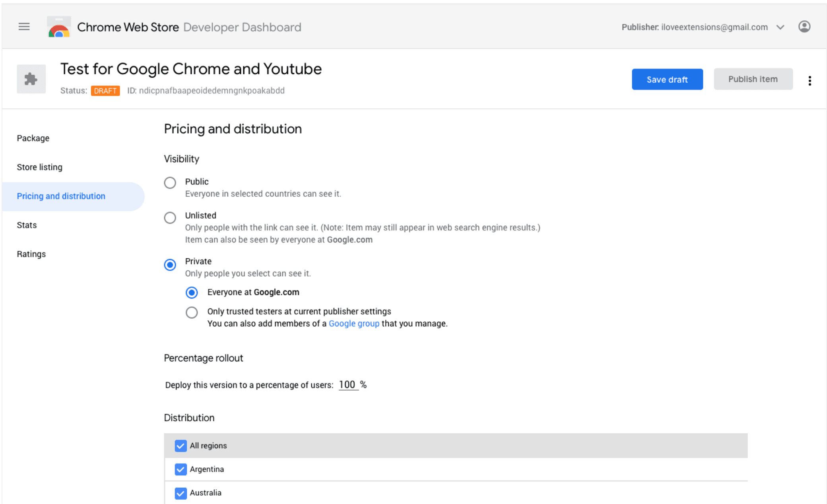
Task: Open the Package section
Action: [33, 138]
